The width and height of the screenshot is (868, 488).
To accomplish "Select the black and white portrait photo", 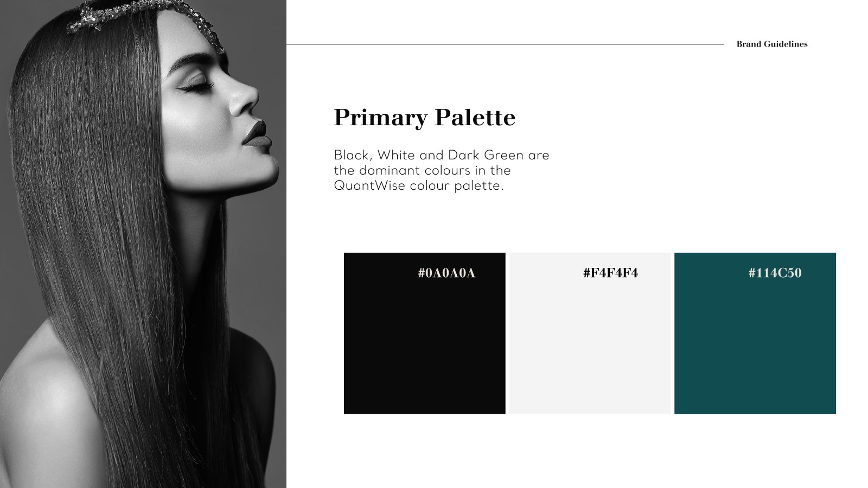I will coord(143,244).
